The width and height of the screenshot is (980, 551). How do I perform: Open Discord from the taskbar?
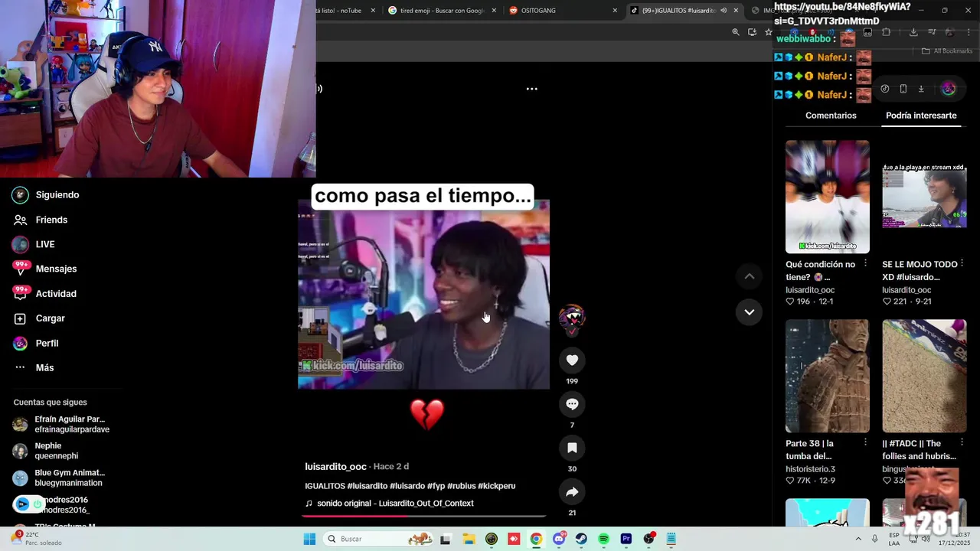(x=559, y=540)
